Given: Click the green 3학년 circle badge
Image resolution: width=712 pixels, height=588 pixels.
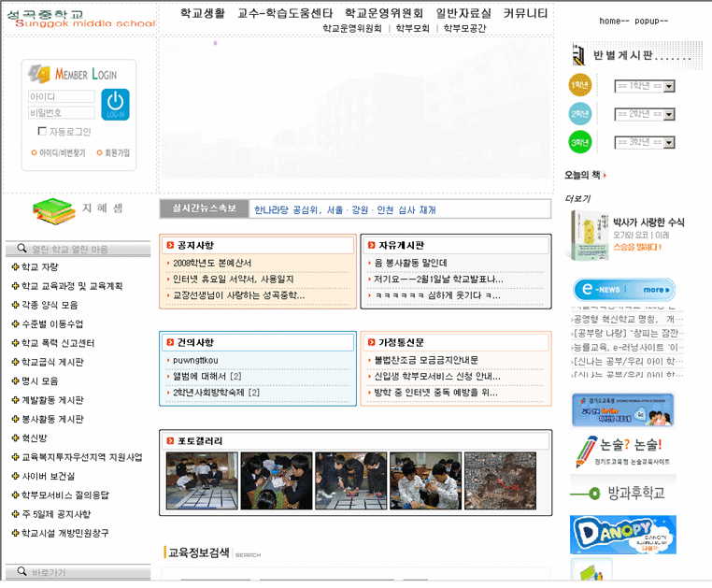Looking at the screenshot, I should pyautogui.click(x=580, y=142).
